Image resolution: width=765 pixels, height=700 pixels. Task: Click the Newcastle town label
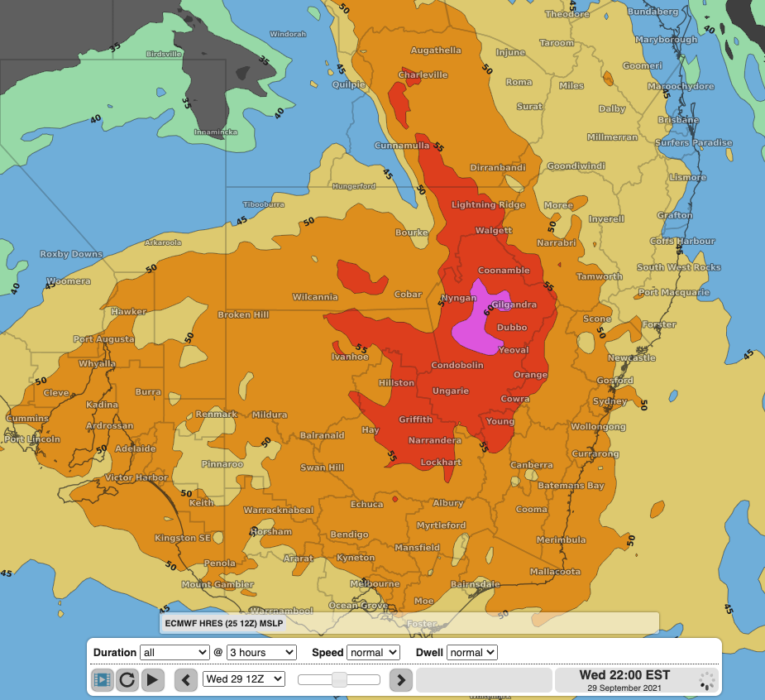[x=631, y=357]
